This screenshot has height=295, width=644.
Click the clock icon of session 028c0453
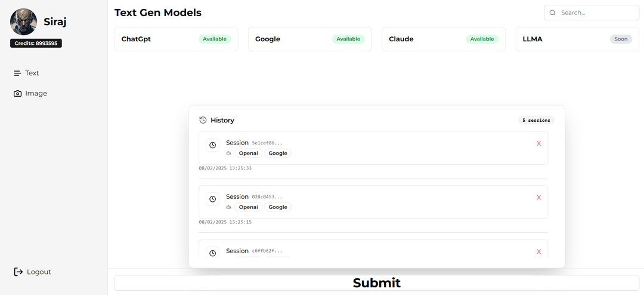click(212, 199)
